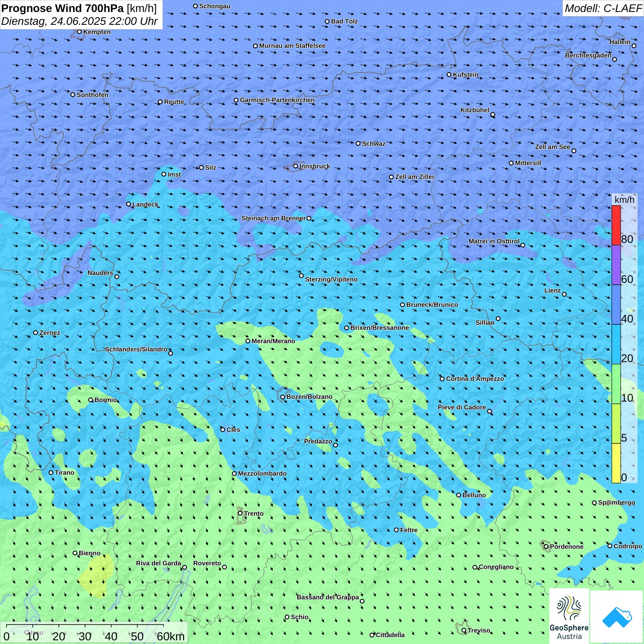
Task: Click the Zell am Ziller label
Action: pyautogui.click(x=415, y=177)
